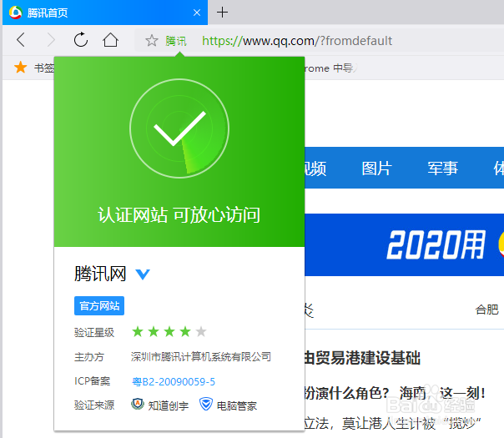This screenshot has height=438, width=504.
Task: Select the 合肥 city link
Action: [x=487, y=310]
